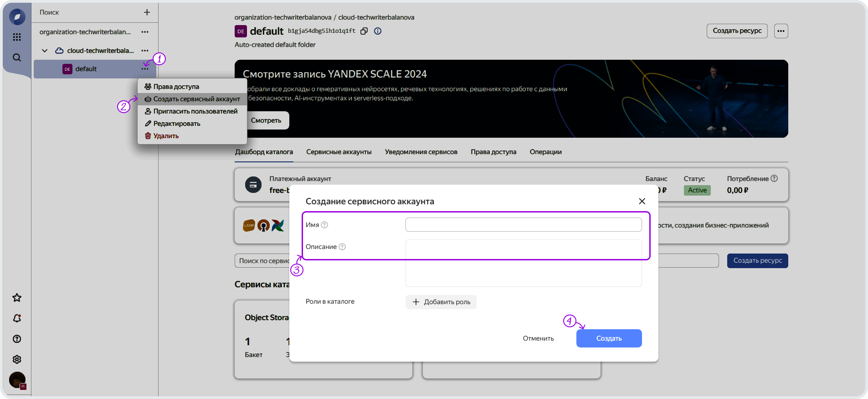Open the default folder three-dot menu
Viewport: 868px width, 399px height.
(x=145, y=69)
